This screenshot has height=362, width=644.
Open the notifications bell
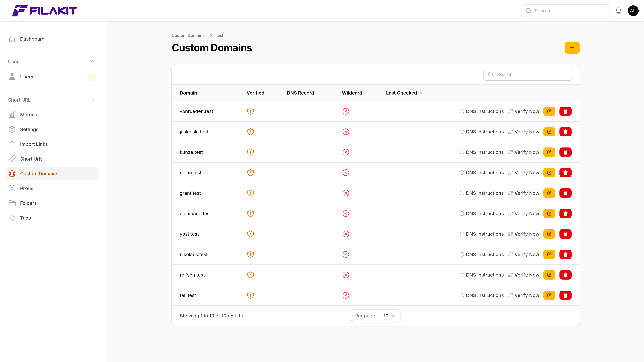[618, 11]
